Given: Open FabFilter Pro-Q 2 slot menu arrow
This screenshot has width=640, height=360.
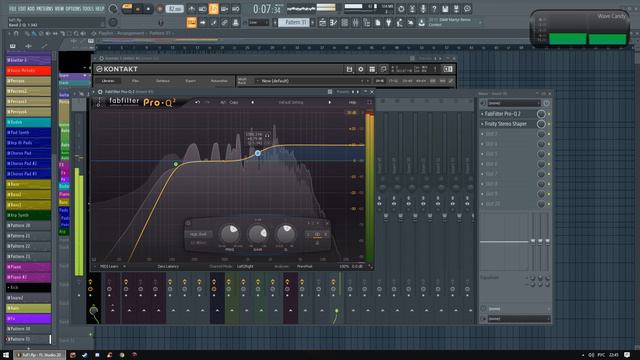Looking at the screenshot, I should pos(482,114).
